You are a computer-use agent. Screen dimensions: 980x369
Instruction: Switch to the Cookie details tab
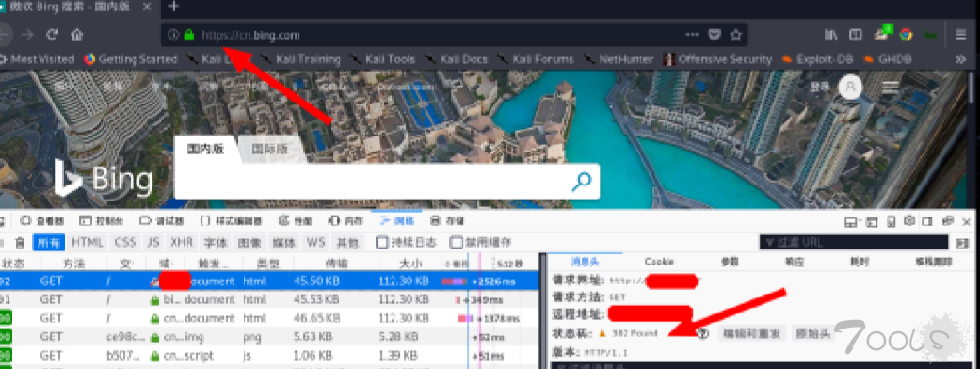(659, 262)
